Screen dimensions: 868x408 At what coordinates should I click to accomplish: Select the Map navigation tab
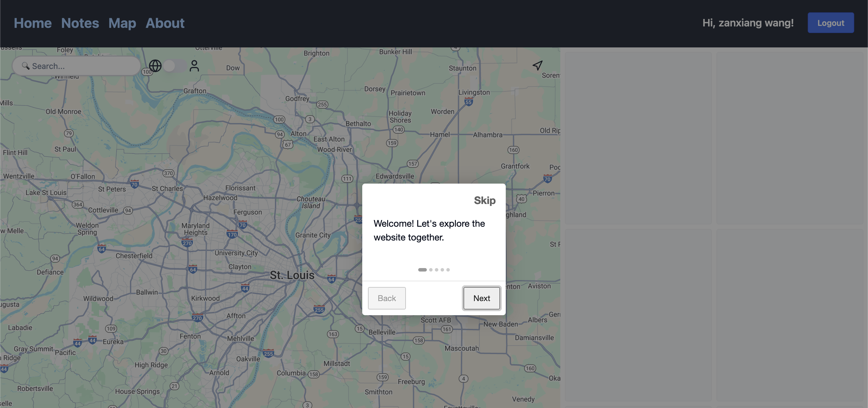[122, 22]
